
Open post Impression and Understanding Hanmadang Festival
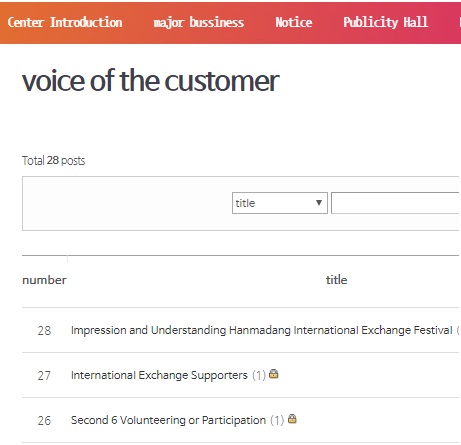pos(262,330)
